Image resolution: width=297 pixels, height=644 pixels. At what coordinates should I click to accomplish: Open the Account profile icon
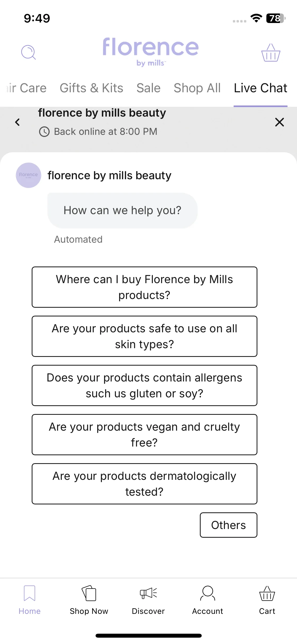[208, 593]
